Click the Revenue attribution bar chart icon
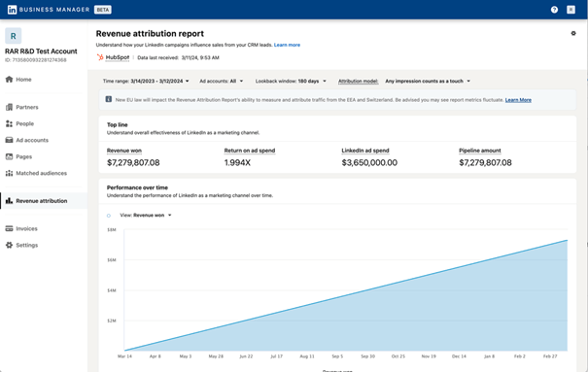Screen dimensions: 588x372 click(9, 201)
